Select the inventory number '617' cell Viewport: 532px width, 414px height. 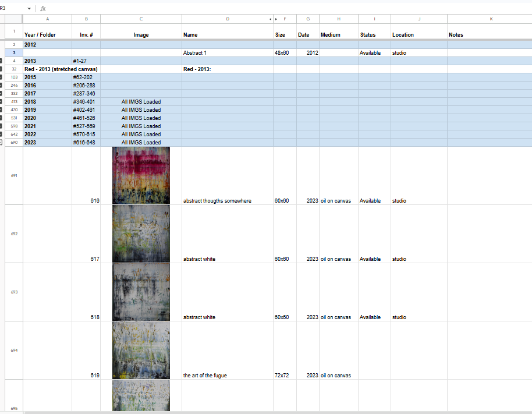coord(86,234)
